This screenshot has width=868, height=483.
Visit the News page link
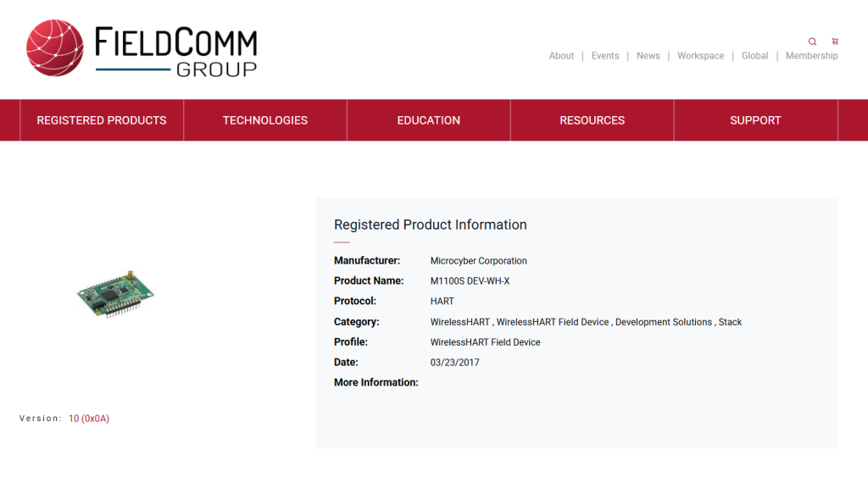[x=648, y=56]
